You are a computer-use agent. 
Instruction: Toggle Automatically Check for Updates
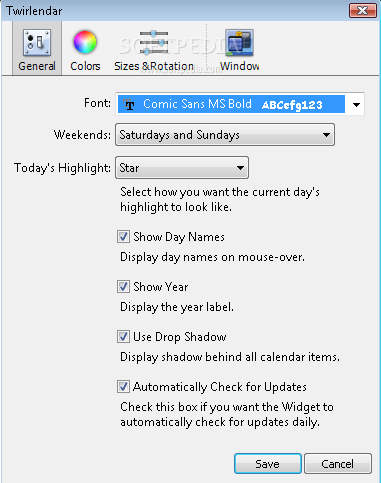tap(123, 387)
